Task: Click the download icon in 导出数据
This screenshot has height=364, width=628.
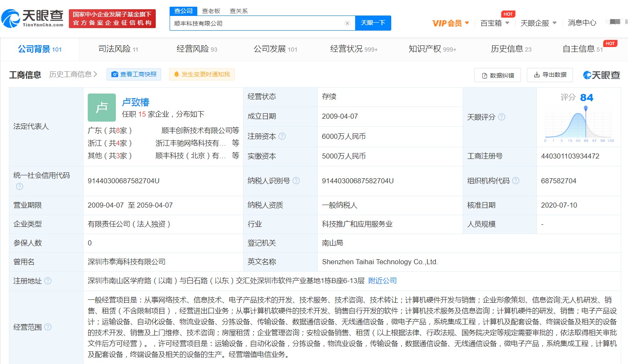Action: [x=536, y=75]
